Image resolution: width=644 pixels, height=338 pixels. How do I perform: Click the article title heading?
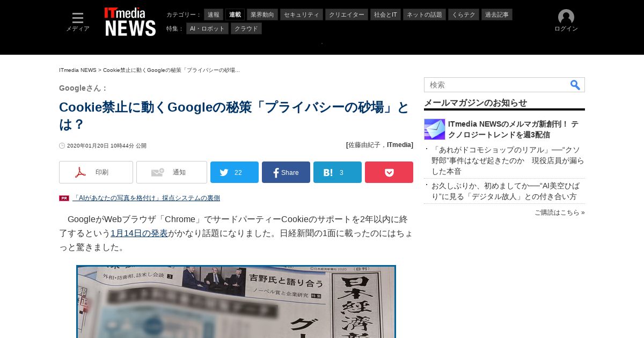click(234, 116)
